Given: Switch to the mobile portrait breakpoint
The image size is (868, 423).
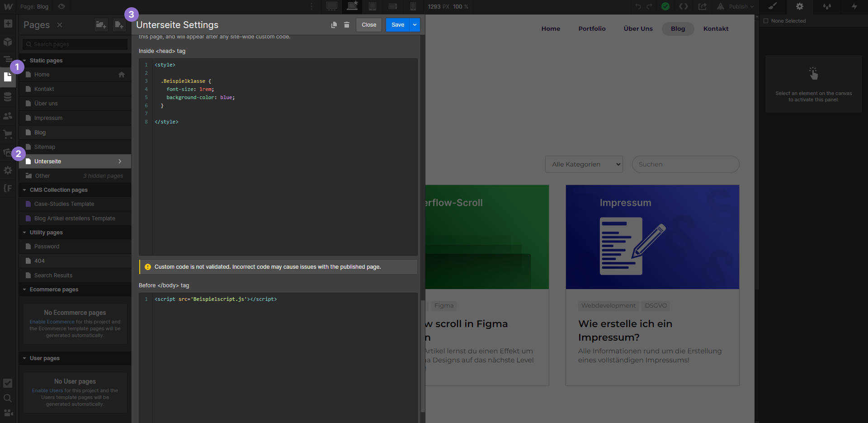Looking at the screenshot, I should (x=413, y=6).
